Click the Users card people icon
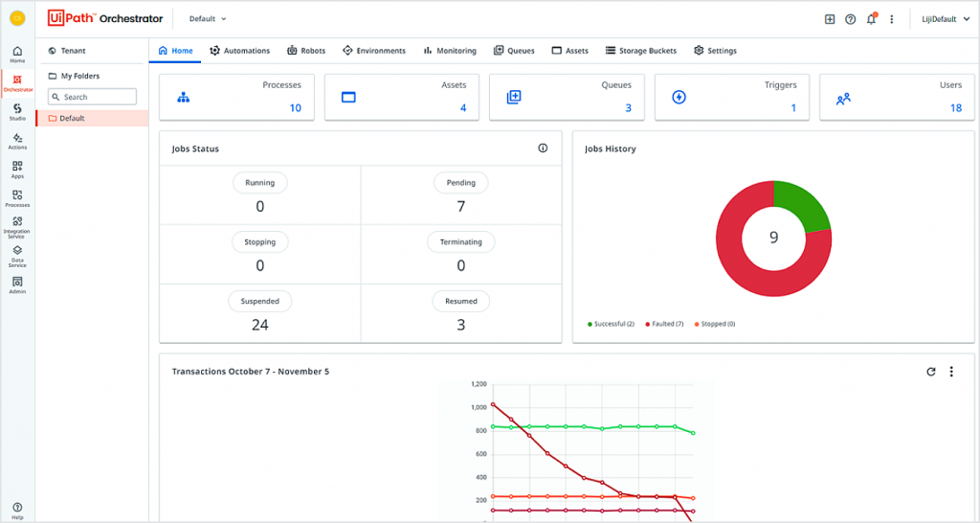Screen dimensions: 980x523 [x=843, y=99]
